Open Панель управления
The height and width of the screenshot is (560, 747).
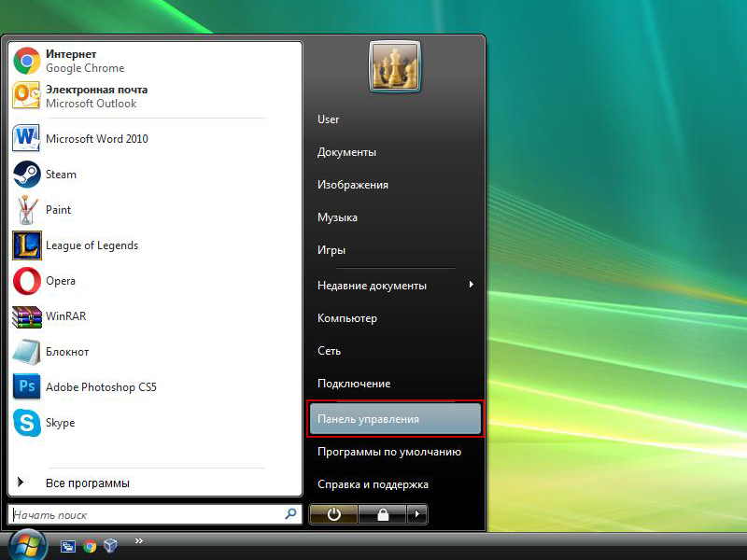pyautogui.click(x=395, y=419)
